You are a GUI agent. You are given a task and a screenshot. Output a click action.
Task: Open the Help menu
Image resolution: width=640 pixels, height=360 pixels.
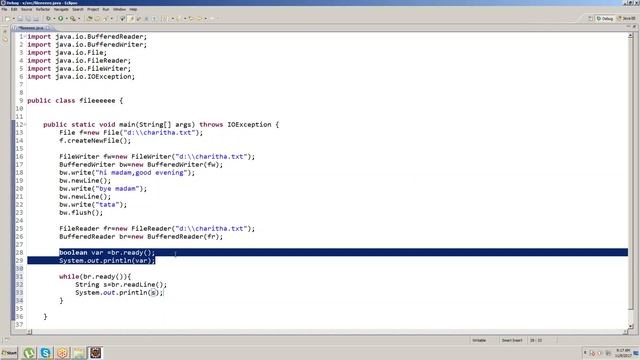(133, 9)
